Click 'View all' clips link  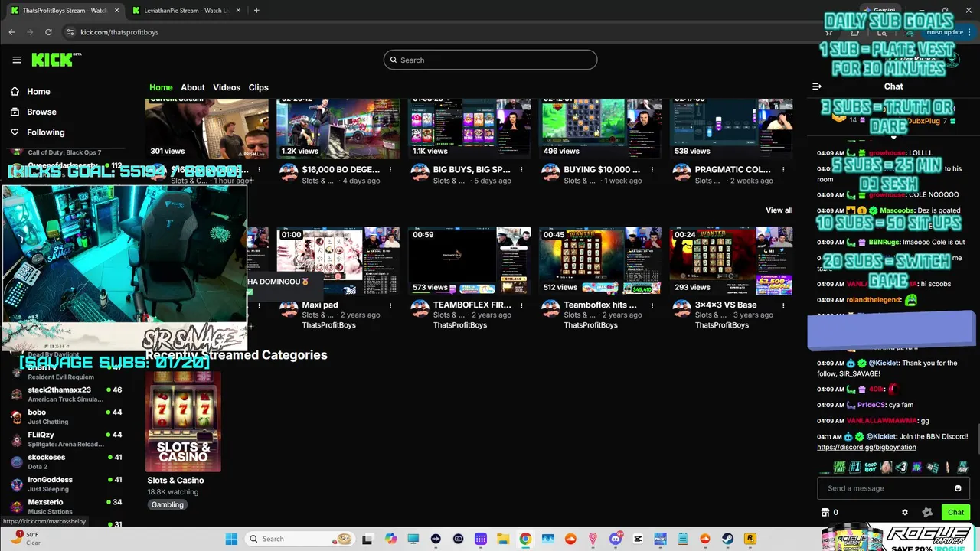pos(779,210)
